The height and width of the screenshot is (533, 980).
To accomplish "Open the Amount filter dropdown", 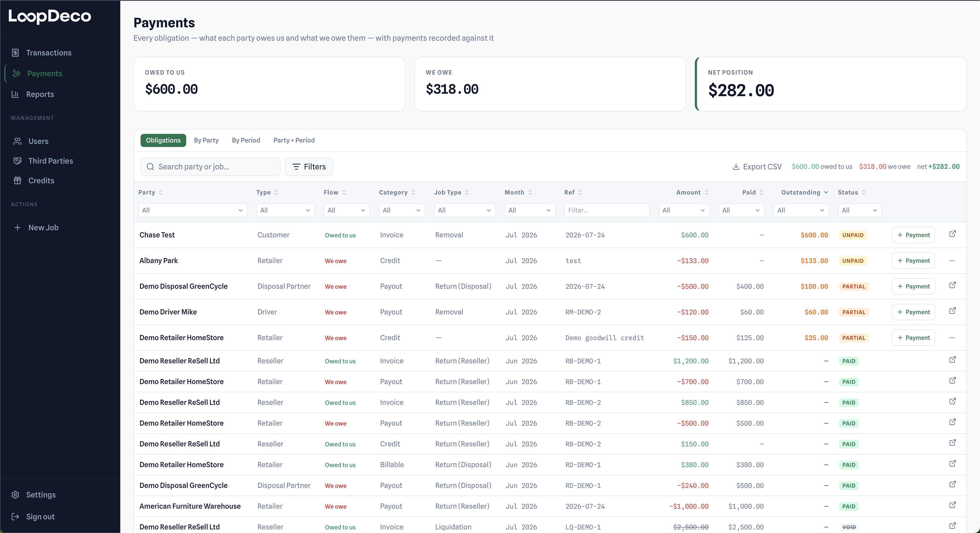I will click(684, 210).
